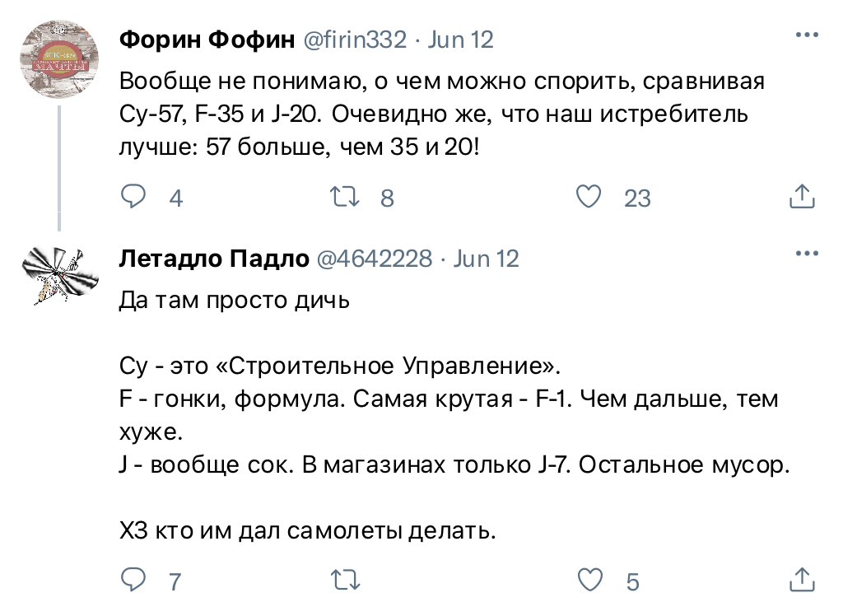This screenshot has width=843, height=616.
Task: Like the tweet by Форин Фофин
Action: pos(589,196)
